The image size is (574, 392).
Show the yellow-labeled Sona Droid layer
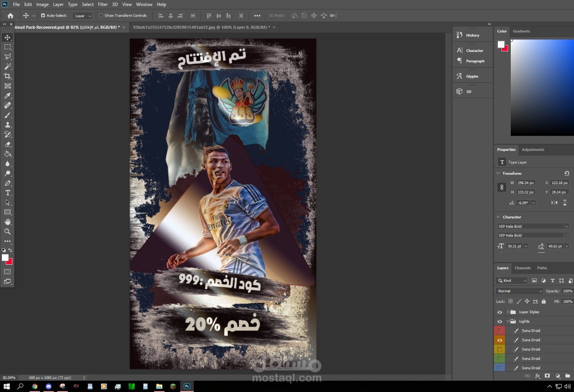pos(500,349)
